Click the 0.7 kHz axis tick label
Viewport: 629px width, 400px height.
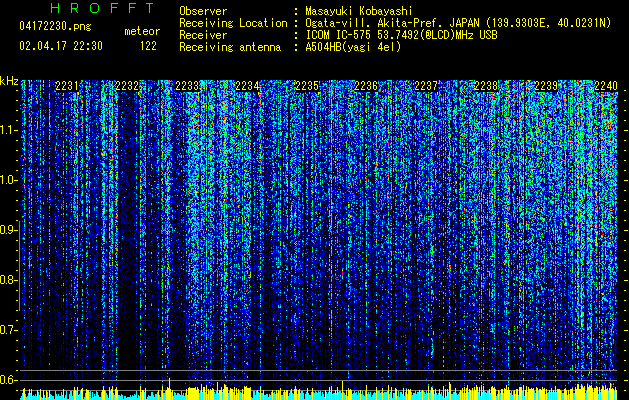click(x=9, y=330)
